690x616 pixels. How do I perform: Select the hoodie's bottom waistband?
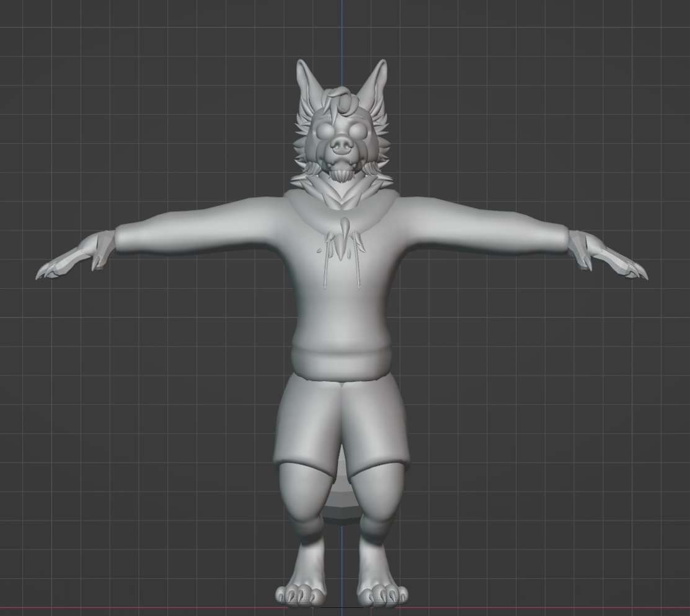342,363
